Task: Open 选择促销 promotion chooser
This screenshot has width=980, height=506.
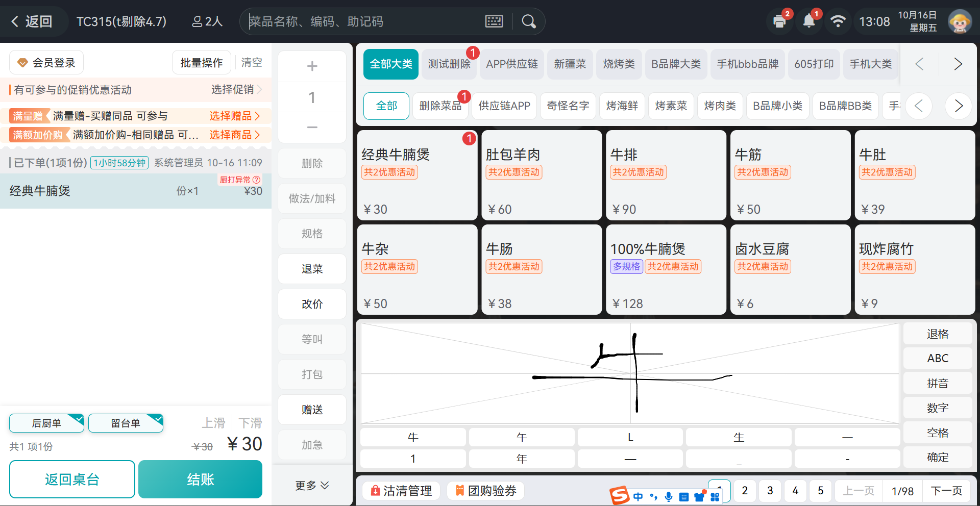Action: click(237, 90)
